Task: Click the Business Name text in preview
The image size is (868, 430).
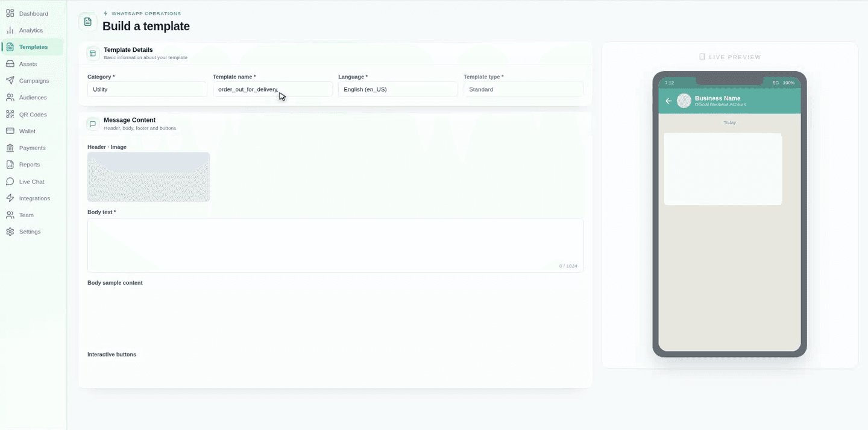Action: (x=717, y=98)
